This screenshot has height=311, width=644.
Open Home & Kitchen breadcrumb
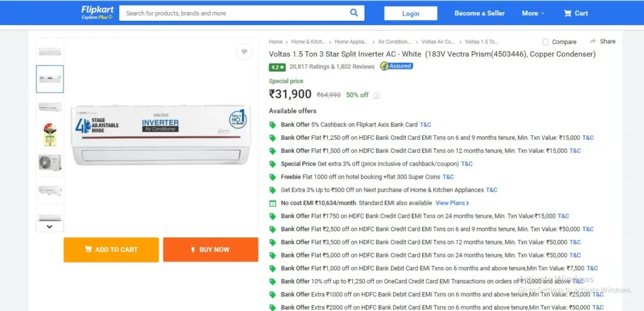coord(308,42)
